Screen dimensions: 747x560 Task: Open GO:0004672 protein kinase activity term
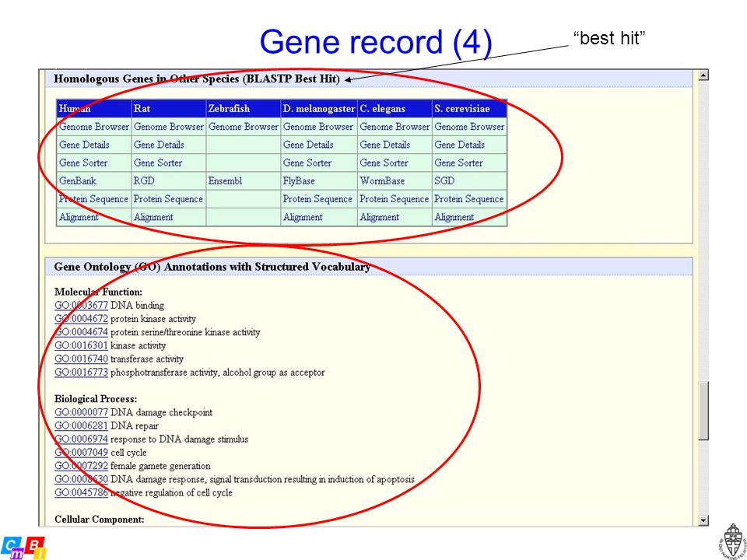click(81, 319)
